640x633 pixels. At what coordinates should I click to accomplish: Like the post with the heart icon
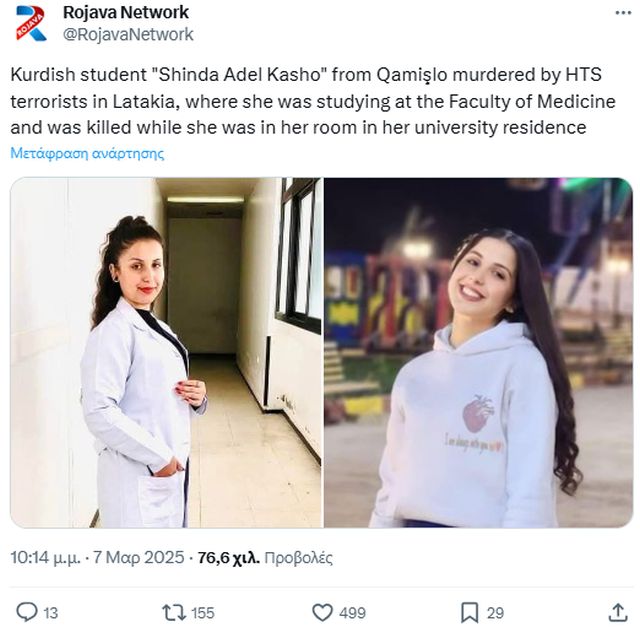(x=322, y=613)
